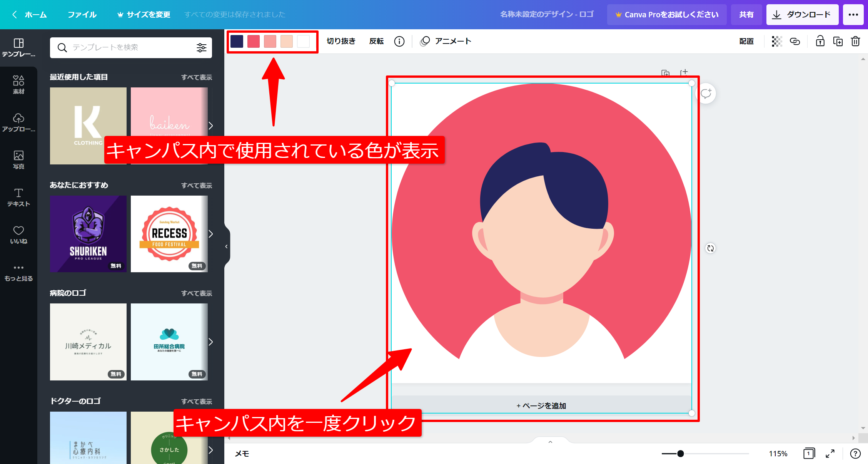Click add page icon above canvas

pyautogui.click(x=684, y=72)
